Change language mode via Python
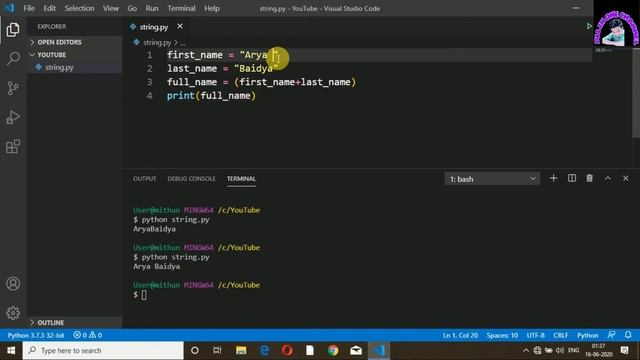The image size is (640, 360). 587,335
